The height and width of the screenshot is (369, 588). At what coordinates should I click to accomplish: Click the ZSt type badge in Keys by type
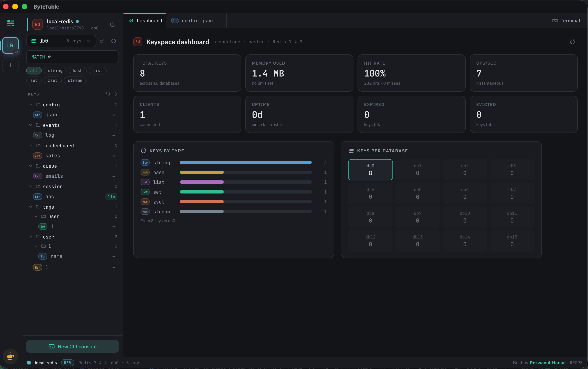pos(145,202)
